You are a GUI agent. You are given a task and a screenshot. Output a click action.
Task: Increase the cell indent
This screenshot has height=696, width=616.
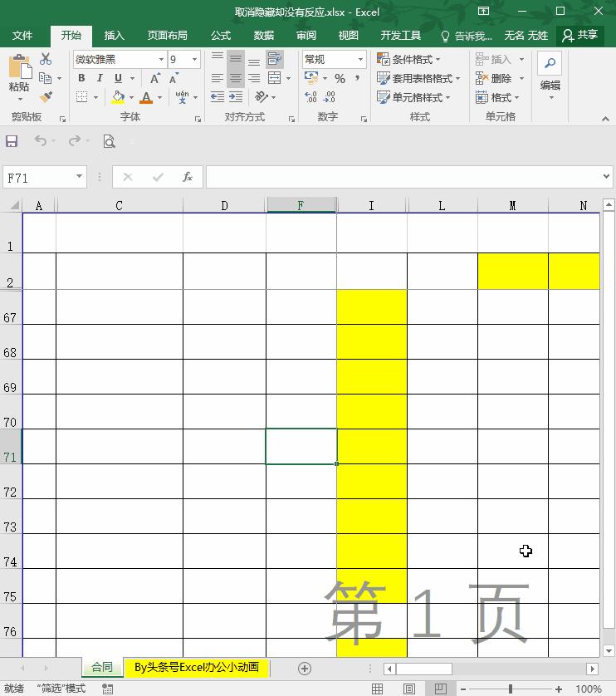[x=236, y=97]
